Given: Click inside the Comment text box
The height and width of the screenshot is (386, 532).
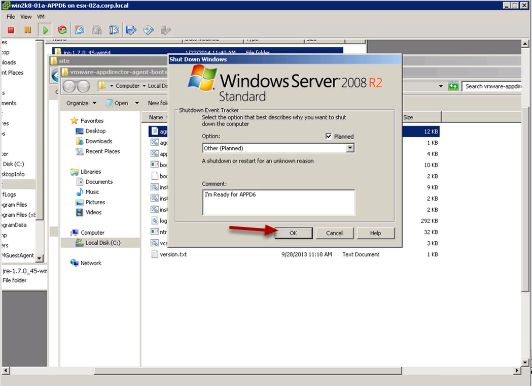Looking at the screenshot, I should (x=278, y=202).
